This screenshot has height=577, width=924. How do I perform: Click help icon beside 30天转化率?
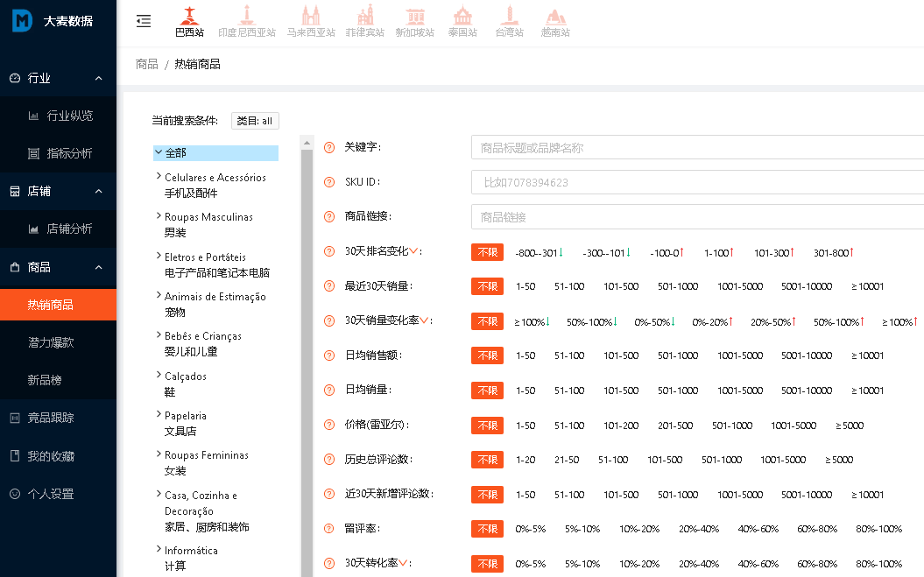329,564
